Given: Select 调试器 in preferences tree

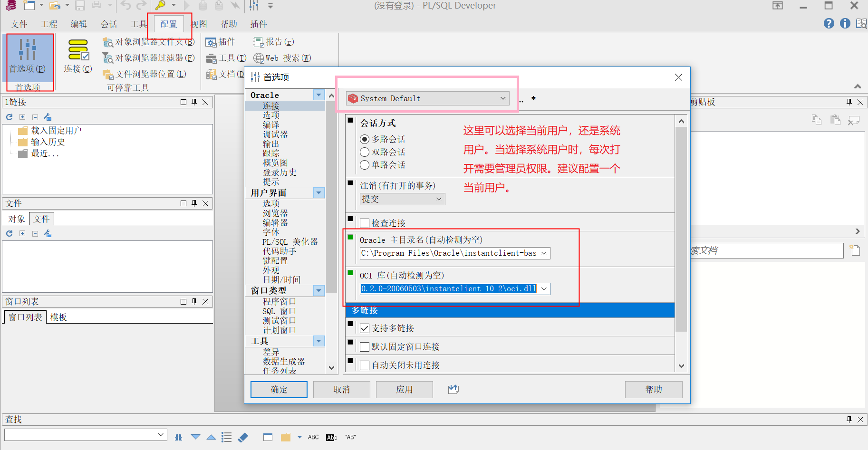Looking at the screenshot, I should (275, 134).
